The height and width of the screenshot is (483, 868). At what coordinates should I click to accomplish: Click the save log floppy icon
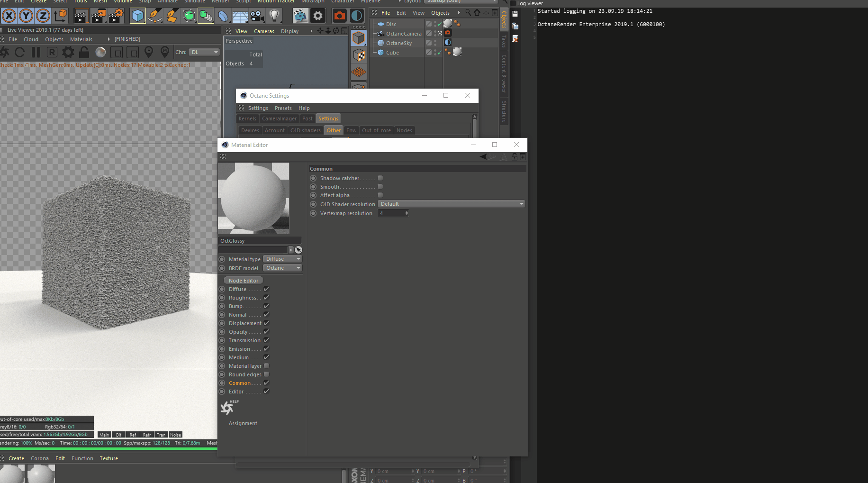pyautogui.click(x=515, y=14)
